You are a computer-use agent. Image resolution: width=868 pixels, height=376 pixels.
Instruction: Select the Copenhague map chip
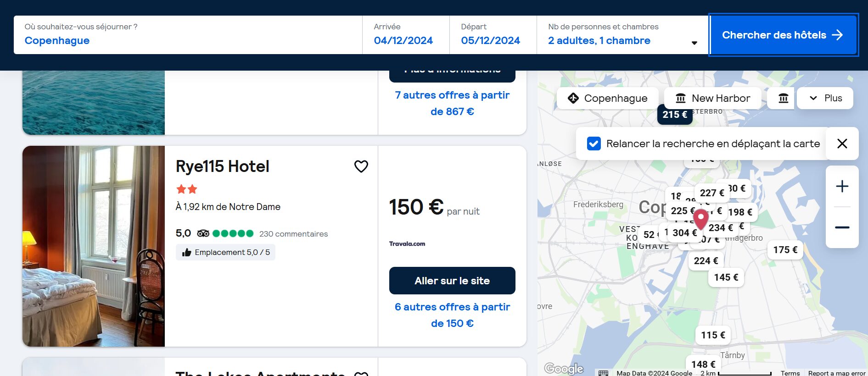pyautogui.click(x=607, y=98)
